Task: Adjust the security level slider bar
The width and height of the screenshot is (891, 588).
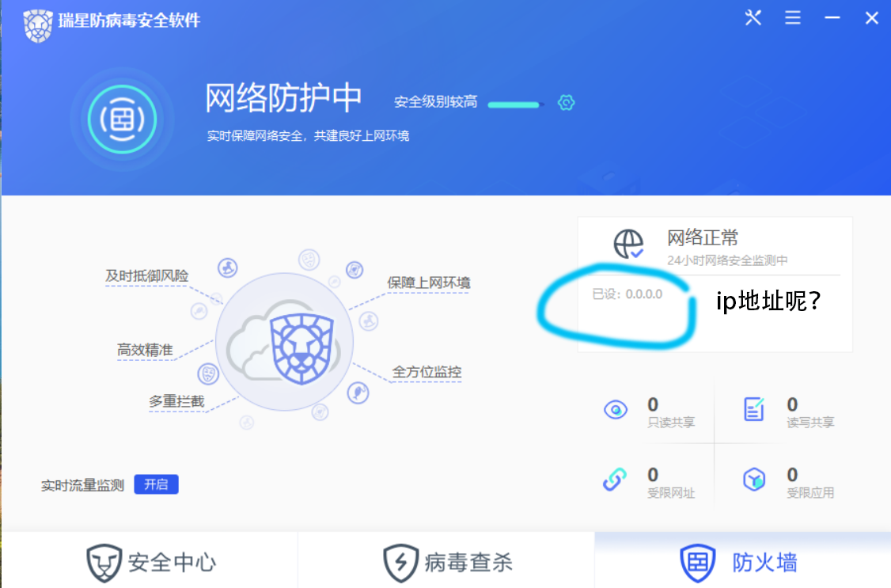Action: tap(515, 104)
